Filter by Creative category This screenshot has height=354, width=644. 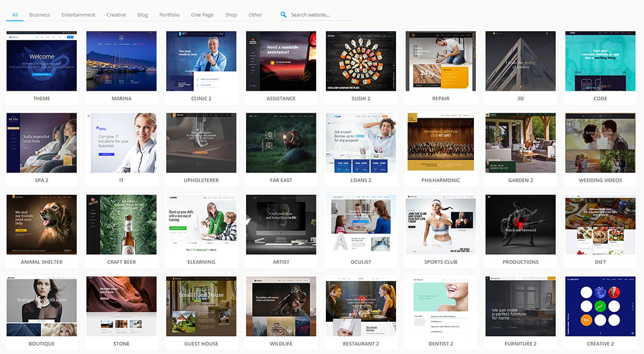(117, 15)
